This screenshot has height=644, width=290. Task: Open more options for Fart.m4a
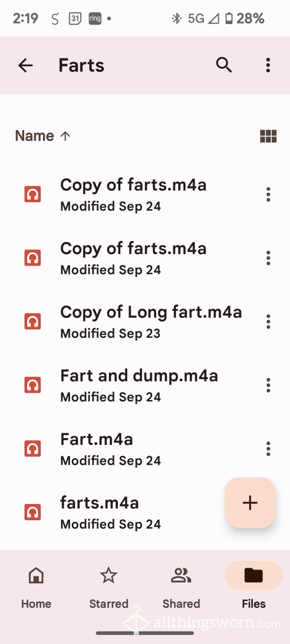[x=268, y=449]
